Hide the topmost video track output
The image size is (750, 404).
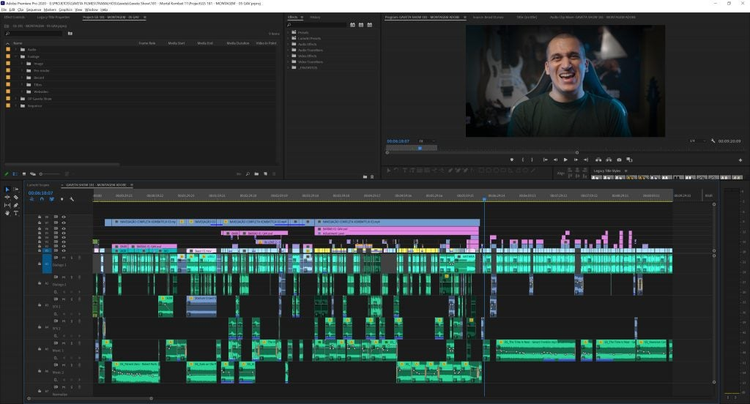pos(64,217)
